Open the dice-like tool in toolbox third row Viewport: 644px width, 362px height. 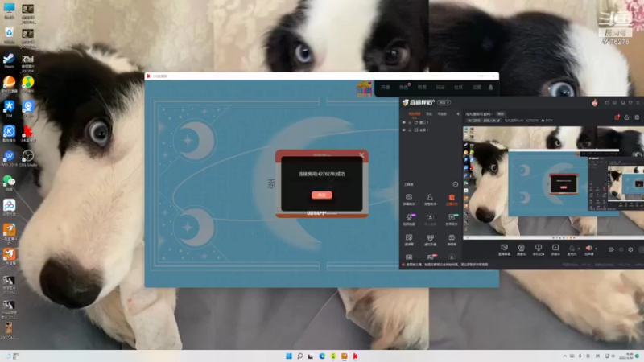pos(409,240)
